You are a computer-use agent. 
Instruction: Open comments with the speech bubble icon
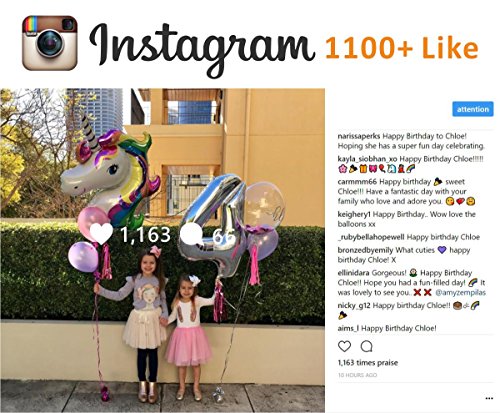pyautogui.click(x=366, y=347)
